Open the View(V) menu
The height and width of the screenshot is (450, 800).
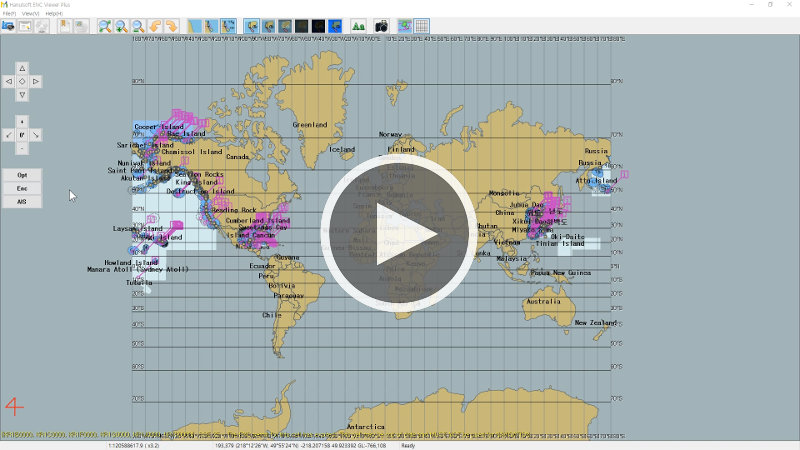point(30,13)
